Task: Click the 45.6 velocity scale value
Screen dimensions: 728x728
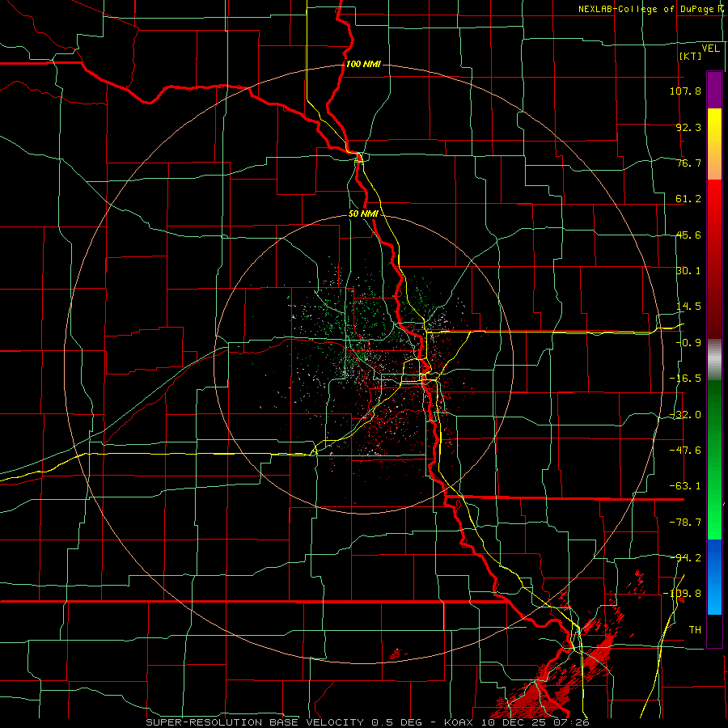Action: point(688,235)
